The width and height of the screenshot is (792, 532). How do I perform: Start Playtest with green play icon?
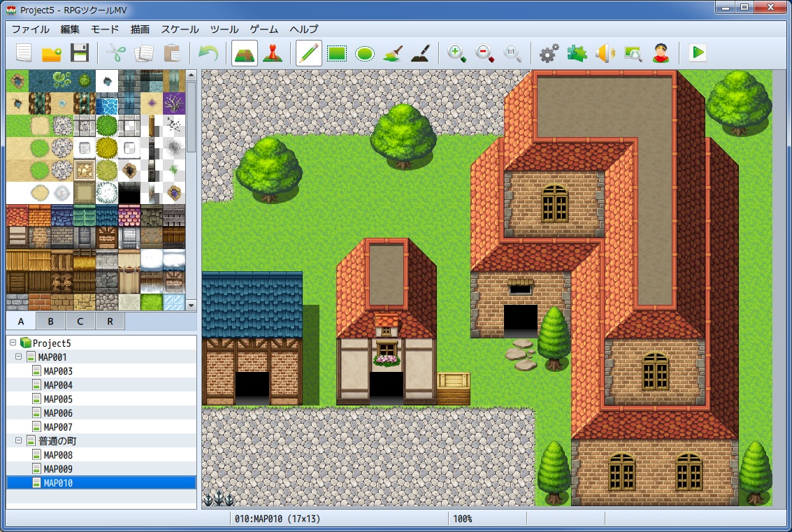pos(698,52)
